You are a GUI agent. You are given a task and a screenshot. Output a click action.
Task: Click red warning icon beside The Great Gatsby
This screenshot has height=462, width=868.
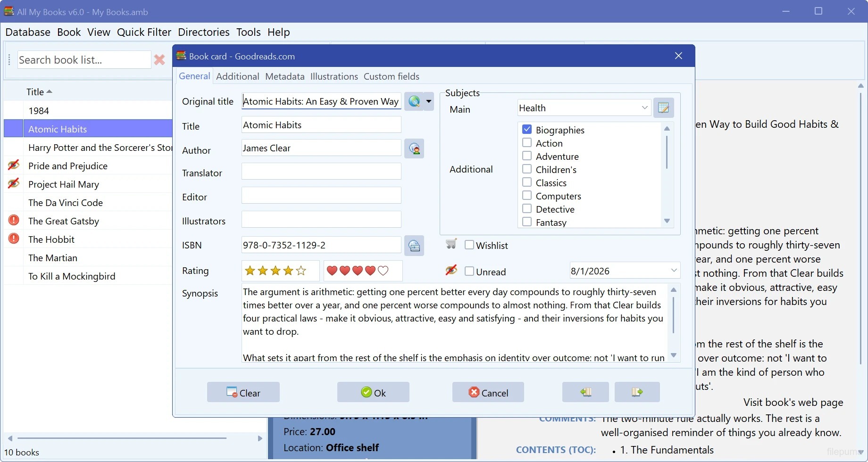(x=14, y=220)
